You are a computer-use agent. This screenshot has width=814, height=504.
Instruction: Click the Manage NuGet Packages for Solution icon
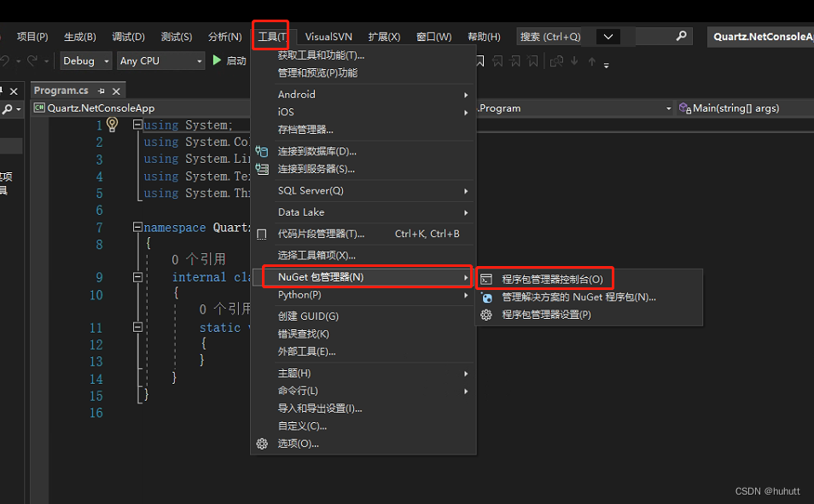tap(486, 298)
